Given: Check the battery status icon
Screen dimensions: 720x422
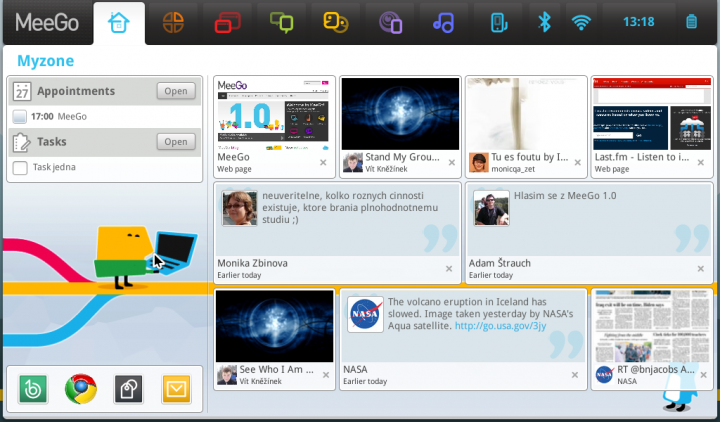Looking at the screenshot, I should (692, 22).
